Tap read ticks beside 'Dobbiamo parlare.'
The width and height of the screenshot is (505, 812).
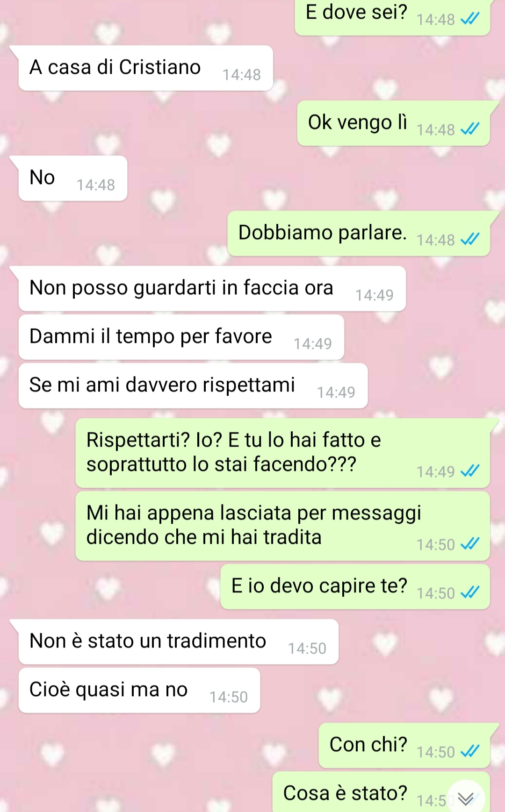[470, 239]
